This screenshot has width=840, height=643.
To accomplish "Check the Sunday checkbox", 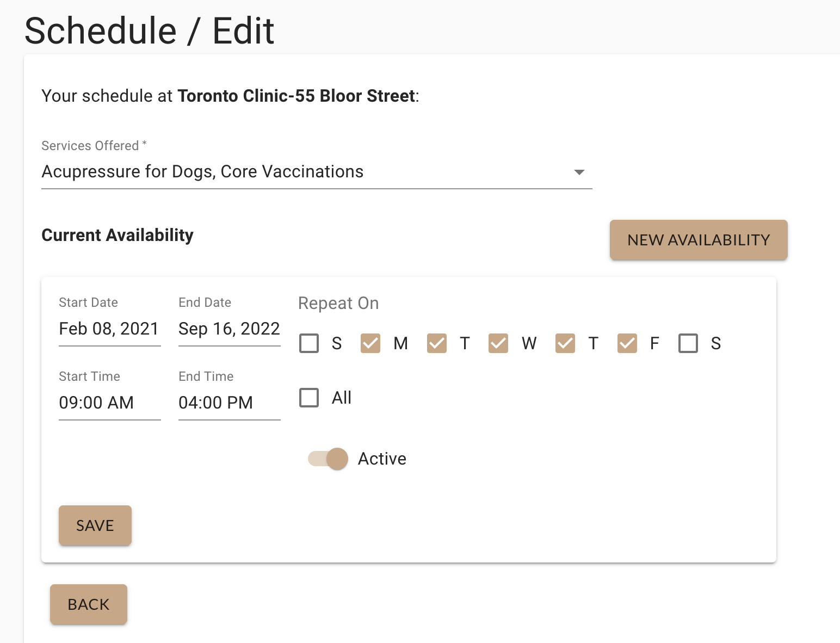I will coord(309,343).
